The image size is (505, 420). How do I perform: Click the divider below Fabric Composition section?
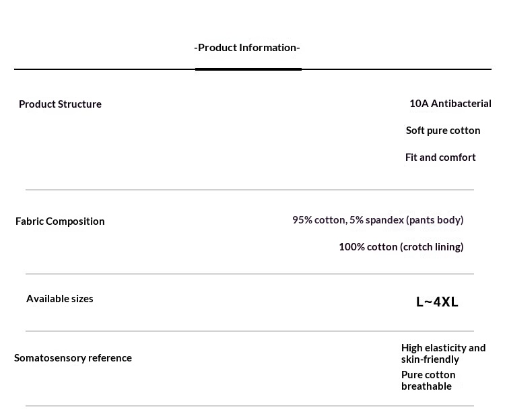coord(250,274)
